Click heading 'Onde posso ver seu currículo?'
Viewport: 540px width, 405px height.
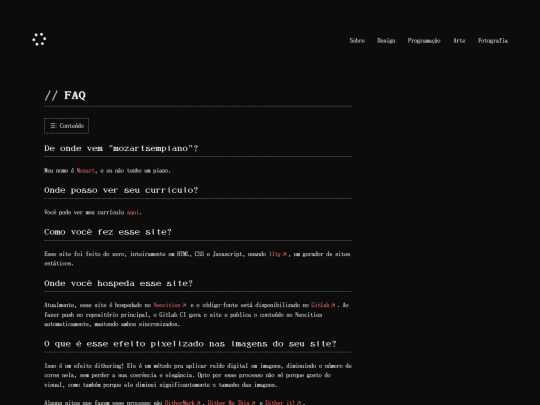tap(121, 190)
